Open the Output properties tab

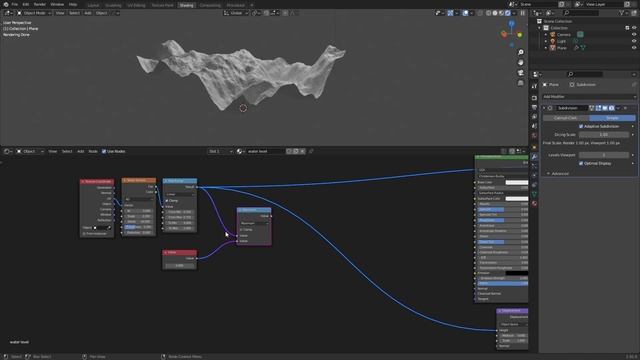click(x=534, y=107)
